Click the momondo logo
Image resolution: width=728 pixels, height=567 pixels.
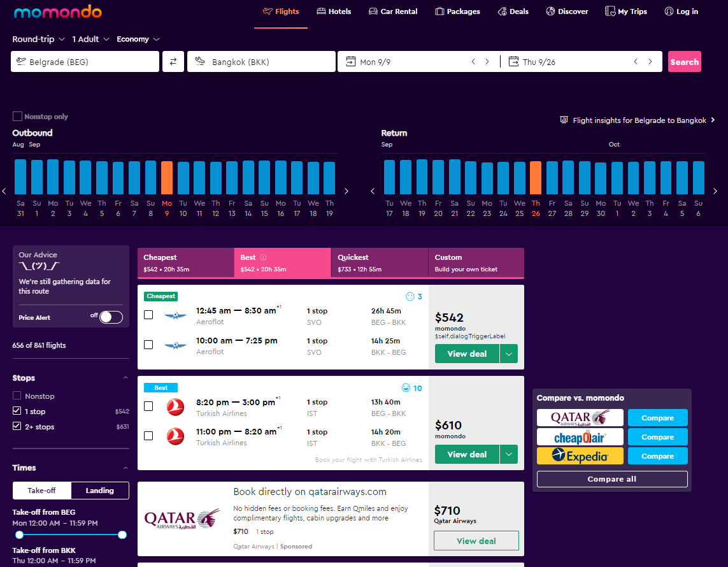[x=57, y=11]
